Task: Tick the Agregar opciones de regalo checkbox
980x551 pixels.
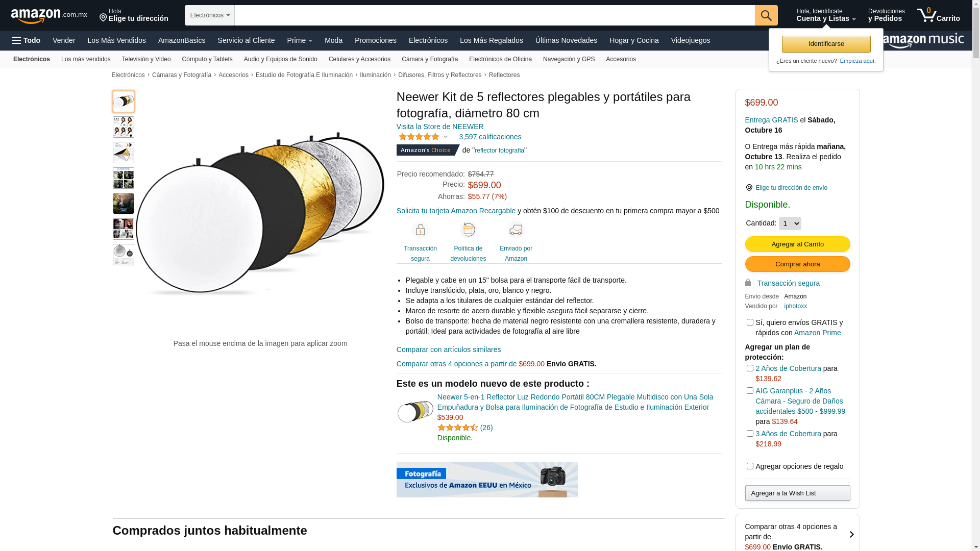Action: point(750,466)
